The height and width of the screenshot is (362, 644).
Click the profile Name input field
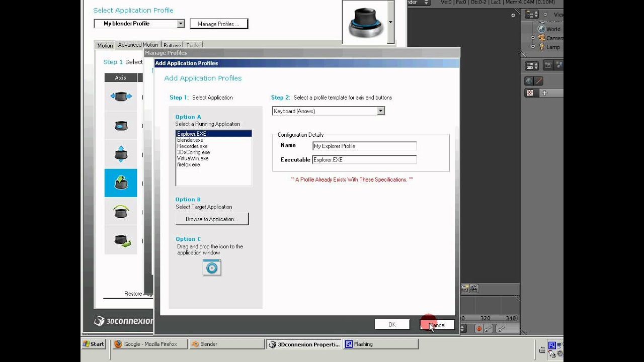[365, 146]
